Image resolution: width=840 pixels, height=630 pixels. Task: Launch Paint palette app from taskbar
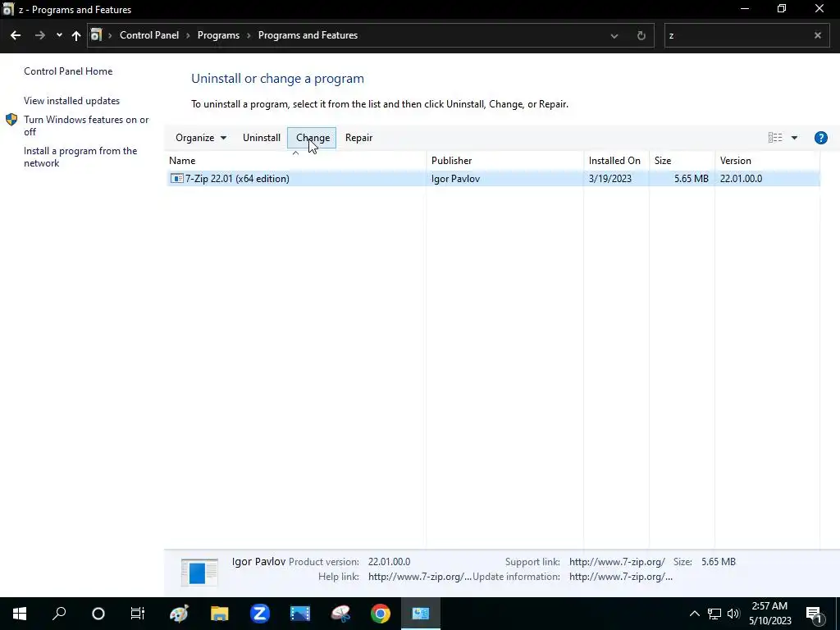coord(179,614)
